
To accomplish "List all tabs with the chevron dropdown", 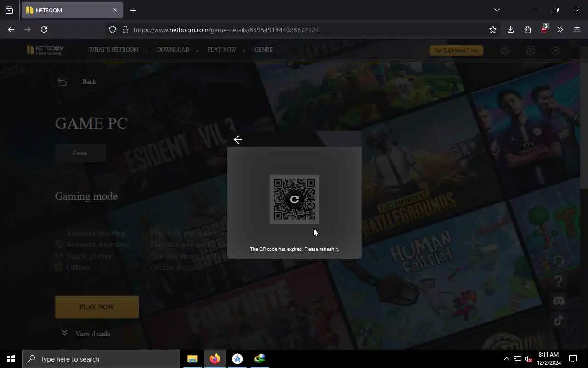I will click(x=497, y=10).
